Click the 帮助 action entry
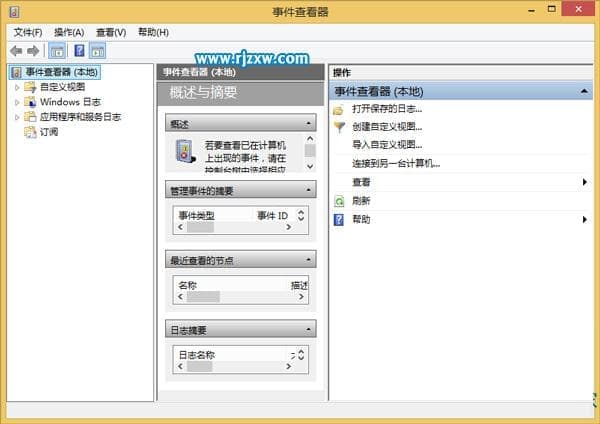Image resolution: width=600 pixels, height=424 pixels. (x=361, y=219)
